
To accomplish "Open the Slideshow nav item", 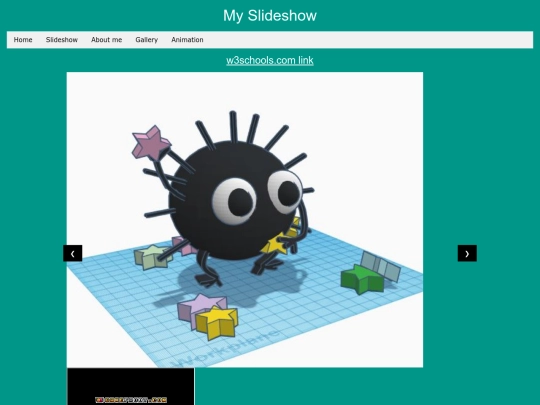I will [x=62, y=40].
